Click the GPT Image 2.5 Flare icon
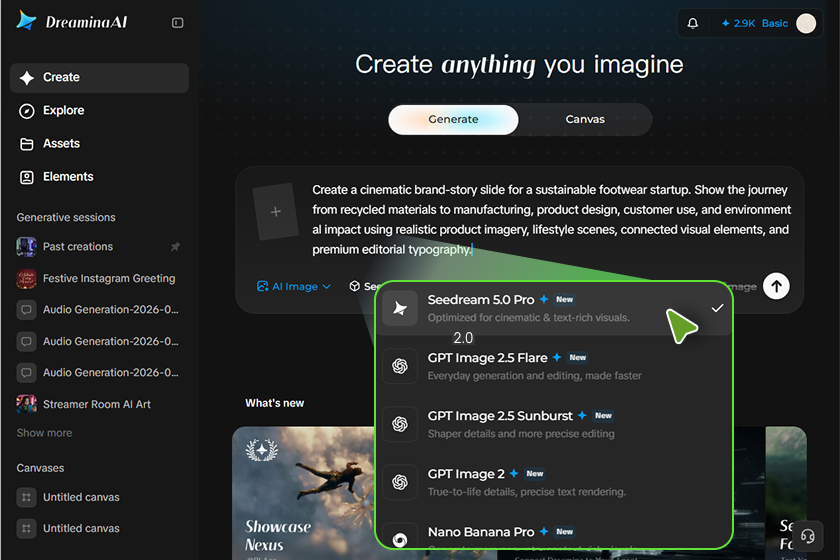The image size is (840, 560). [400, 366]
